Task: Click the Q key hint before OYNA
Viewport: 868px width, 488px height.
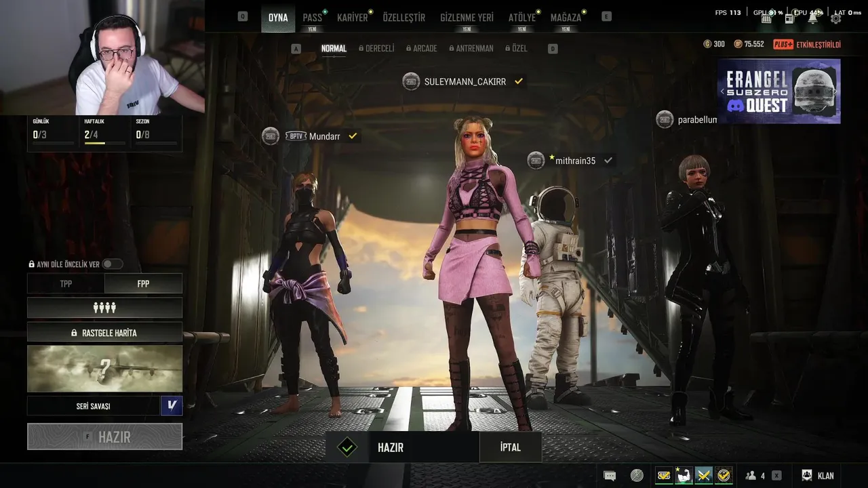Action: pos(243,17)
